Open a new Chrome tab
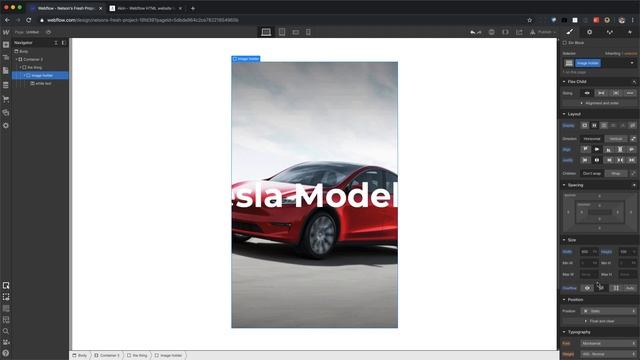 pos(193,8)
